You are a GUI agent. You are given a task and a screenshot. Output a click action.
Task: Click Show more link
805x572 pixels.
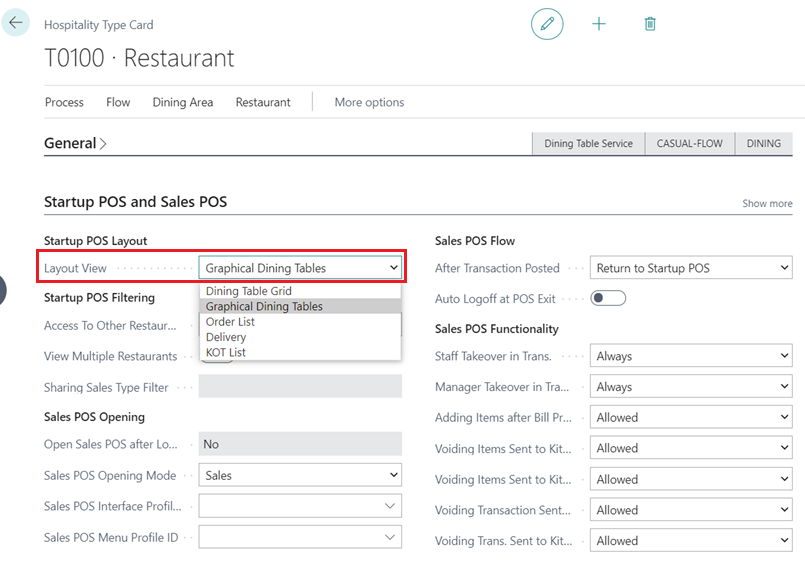767,203
